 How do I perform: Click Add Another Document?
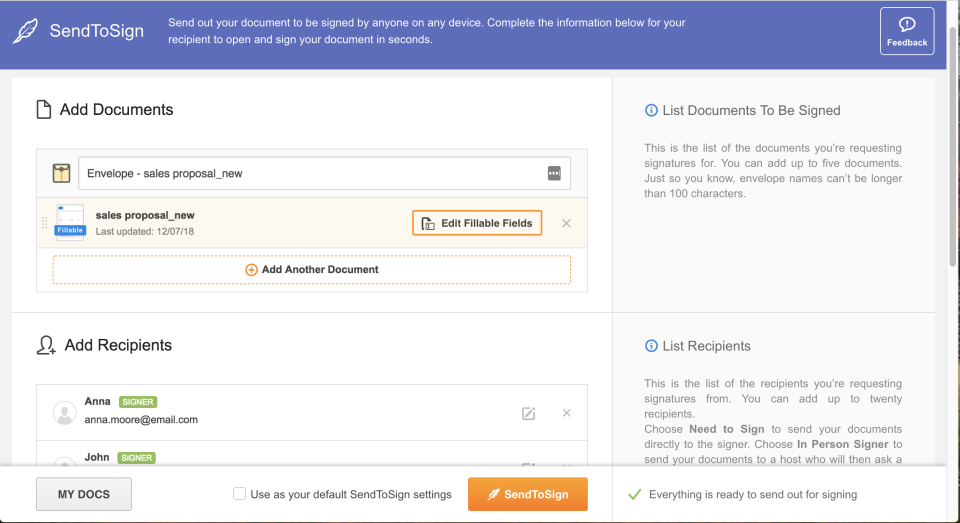(312, 269)
